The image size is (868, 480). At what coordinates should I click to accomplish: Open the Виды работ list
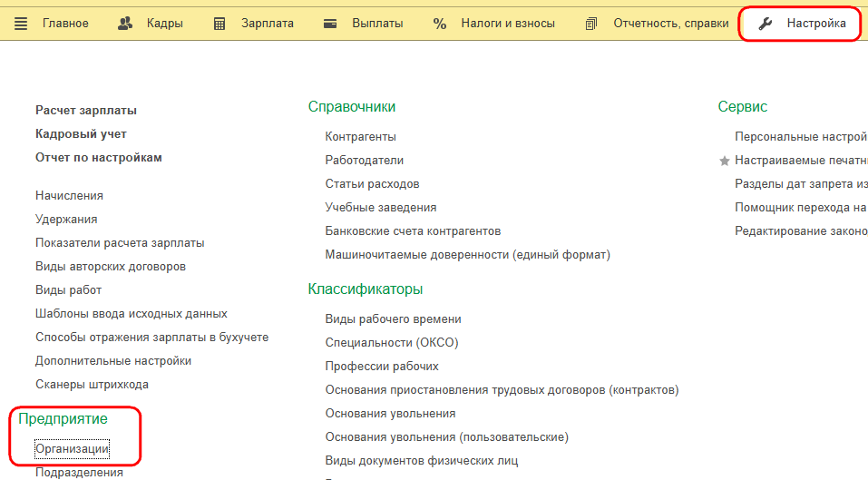click(x=69, y=290)
